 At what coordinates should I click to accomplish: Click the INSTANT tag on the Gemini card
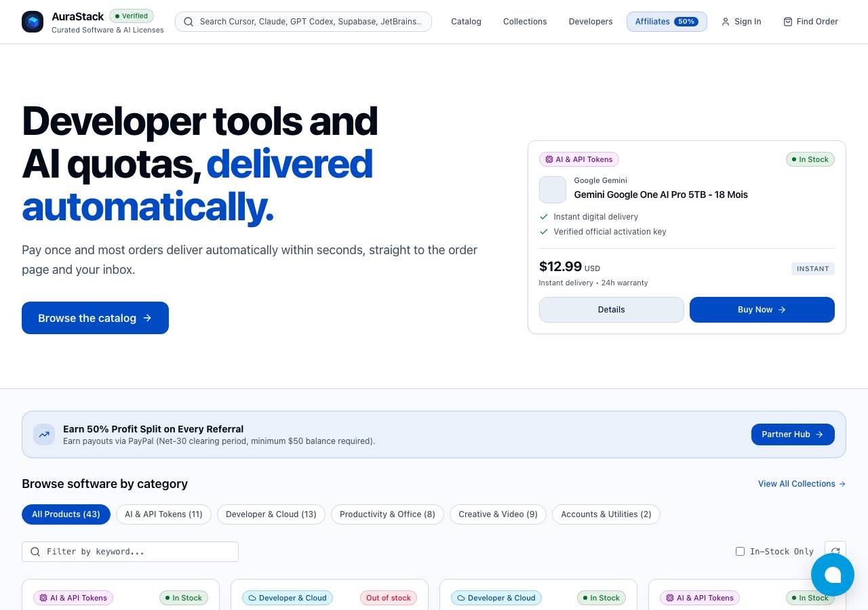pos(813,268)
